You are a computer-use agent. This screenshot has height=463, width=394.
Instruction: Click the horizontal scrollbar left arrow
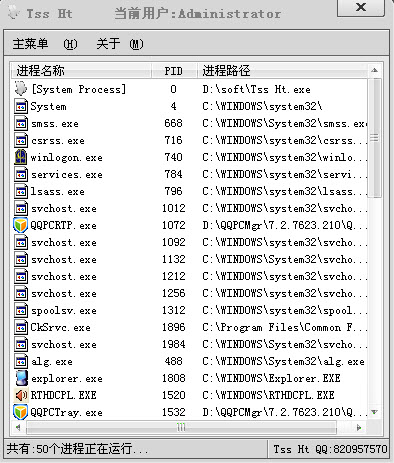[x=18, y=427]
